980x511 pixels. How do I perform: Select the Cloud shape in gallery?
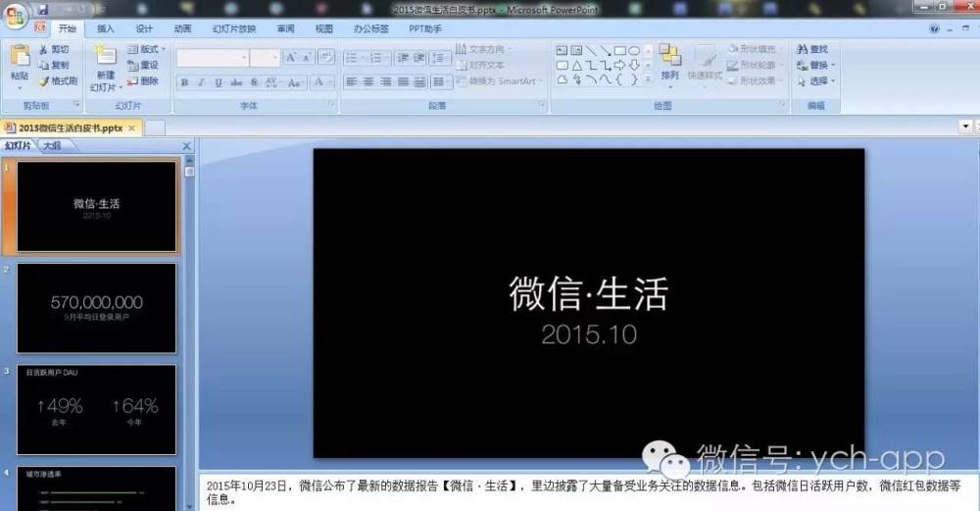pyautogui.click(x=562, y=79)
